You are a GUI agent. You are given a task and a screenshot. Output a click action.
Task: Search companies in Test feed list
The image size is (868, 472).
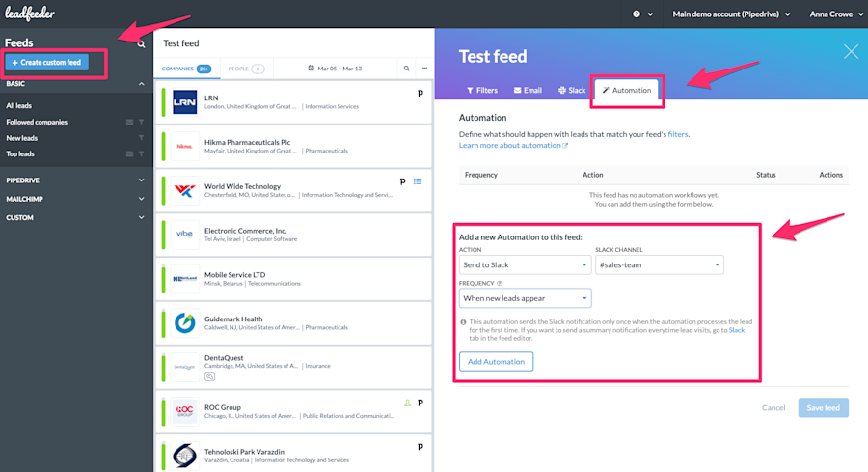point(406,69)
